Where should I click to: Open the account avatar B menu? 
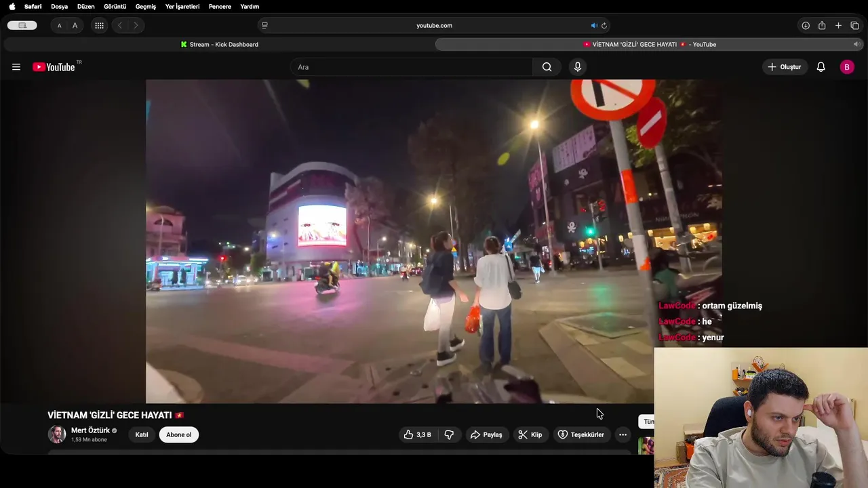pyautogui.click(x=847, y=67)
